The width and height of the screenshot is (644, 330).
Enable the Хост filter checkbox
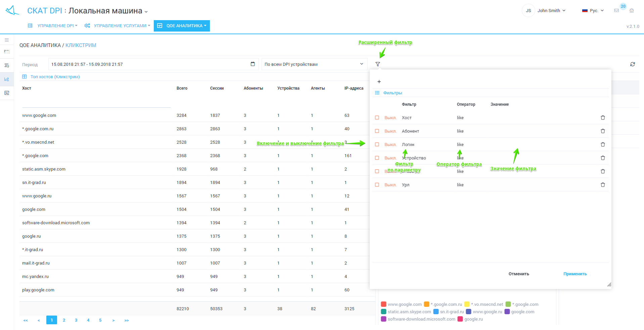pos(377,118)
